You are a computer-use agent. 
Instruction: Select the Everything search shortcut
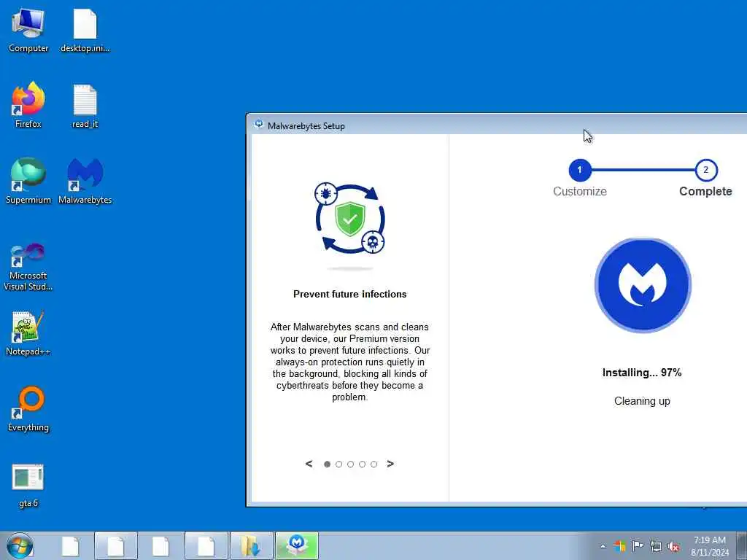(x=28, y=409)
